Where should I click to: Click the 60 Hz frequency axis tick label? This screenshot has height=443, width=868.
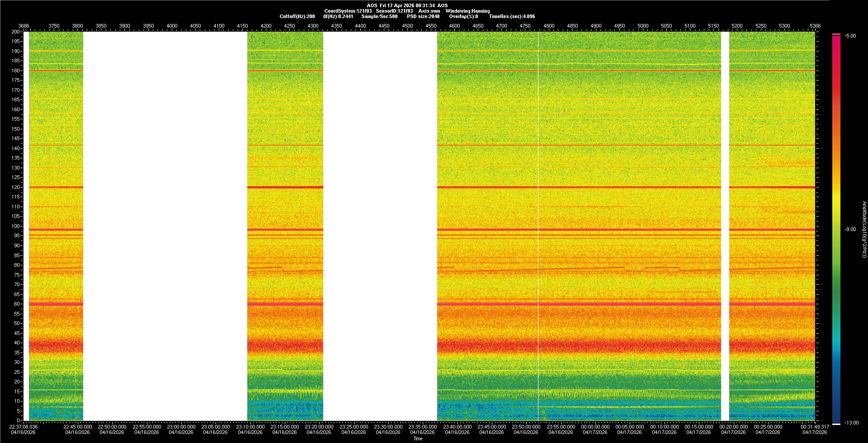pos(17,304)
